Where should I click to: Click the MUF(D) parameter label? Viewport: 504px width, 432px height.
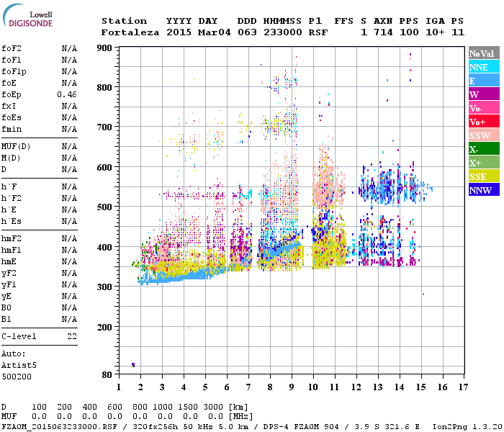point(16,147)
